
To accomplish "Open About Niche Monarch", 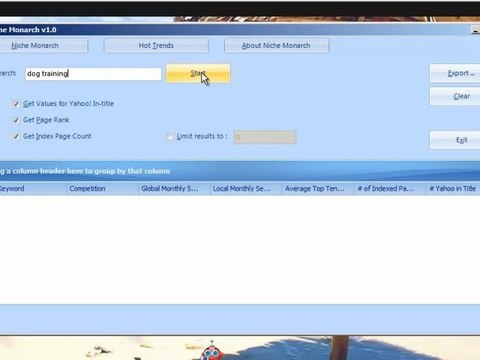I will (276, 46).
